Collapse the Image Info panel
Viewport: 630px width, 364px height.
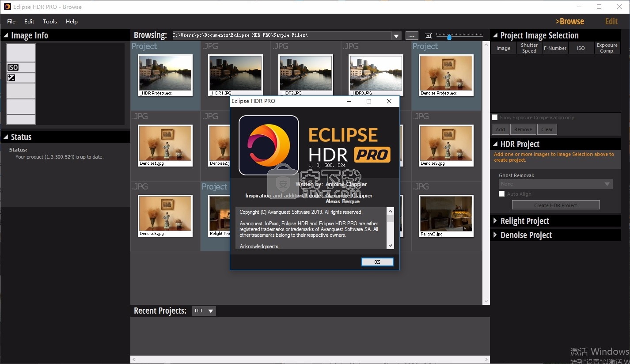coord(6,36)
